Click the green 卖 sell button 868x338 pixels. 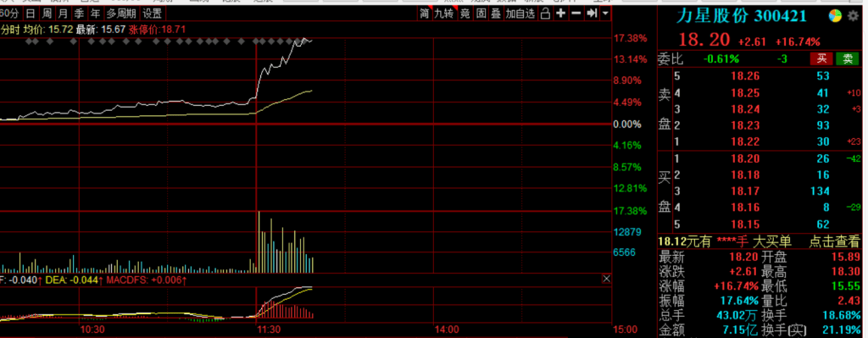847,59
